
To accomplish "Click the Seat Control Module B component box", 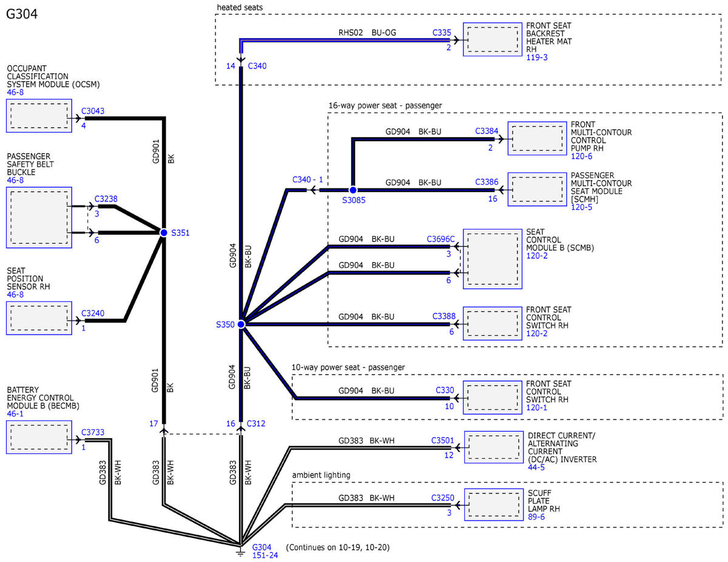I will click(492, 258).
